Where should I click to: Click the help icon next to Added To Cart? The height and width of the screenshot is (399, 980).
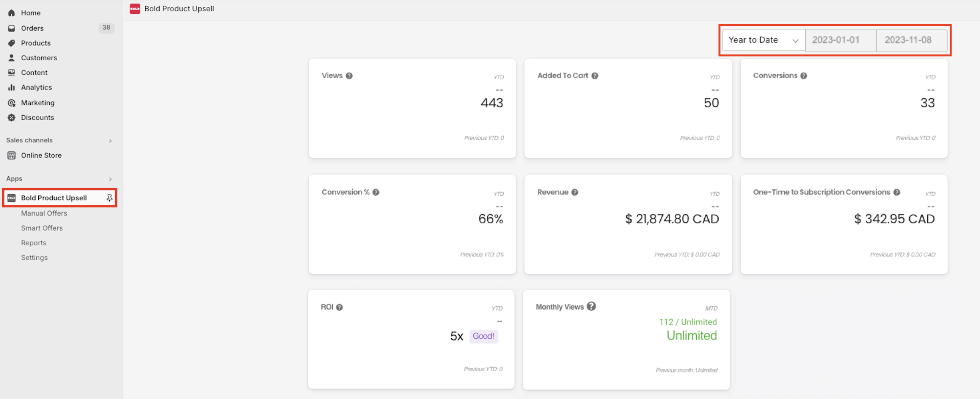pyautogui.click(x=595, y=76)
